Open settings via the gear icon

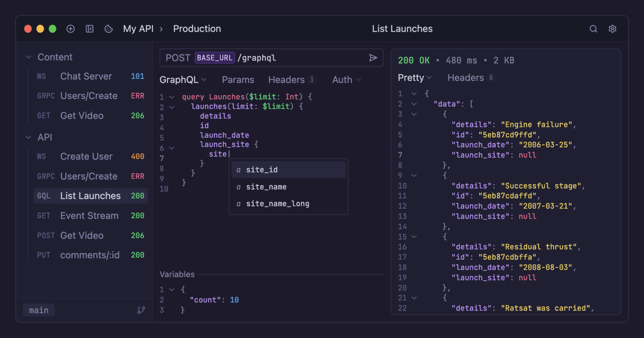[613, 29]
